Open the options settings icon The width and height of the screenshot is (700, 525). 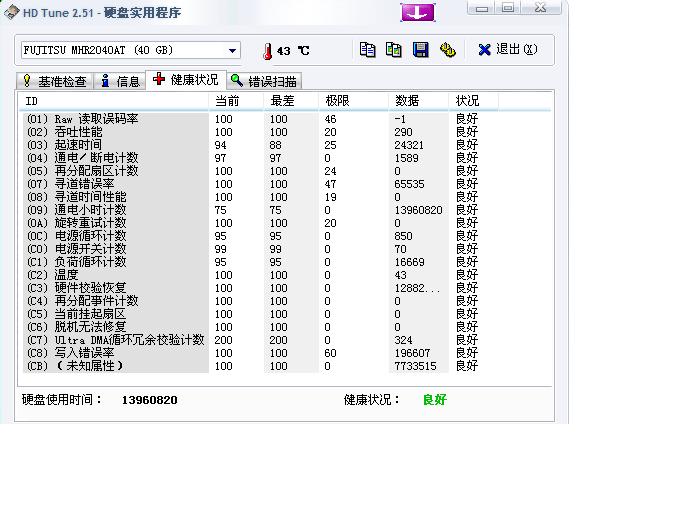(448, 49)
